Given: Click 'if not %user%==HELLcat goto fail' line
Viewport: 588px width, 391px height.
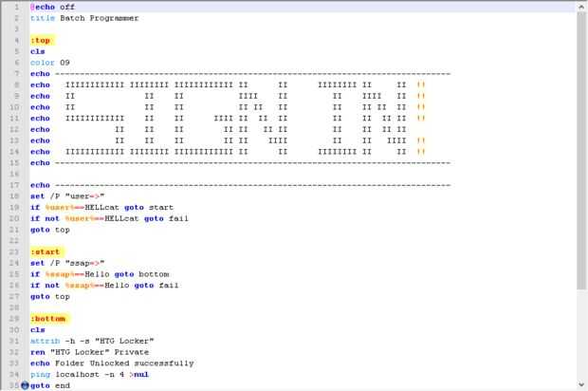Looking at the screenshot, I should coord(109,219).
